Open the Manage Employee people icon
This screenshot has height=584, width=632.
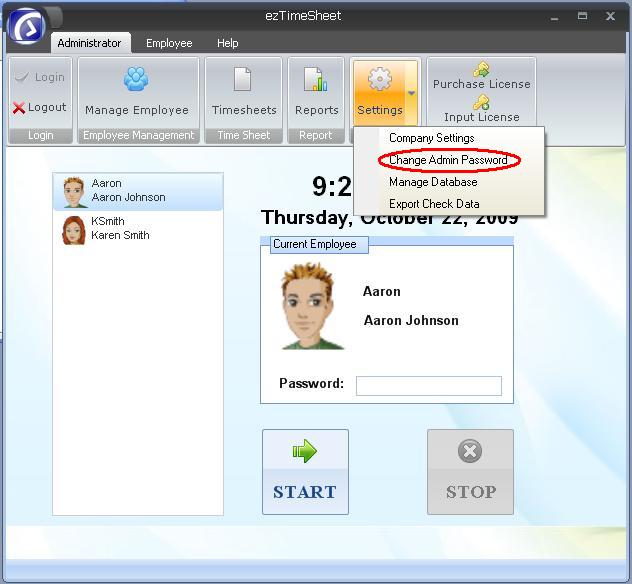136,79
